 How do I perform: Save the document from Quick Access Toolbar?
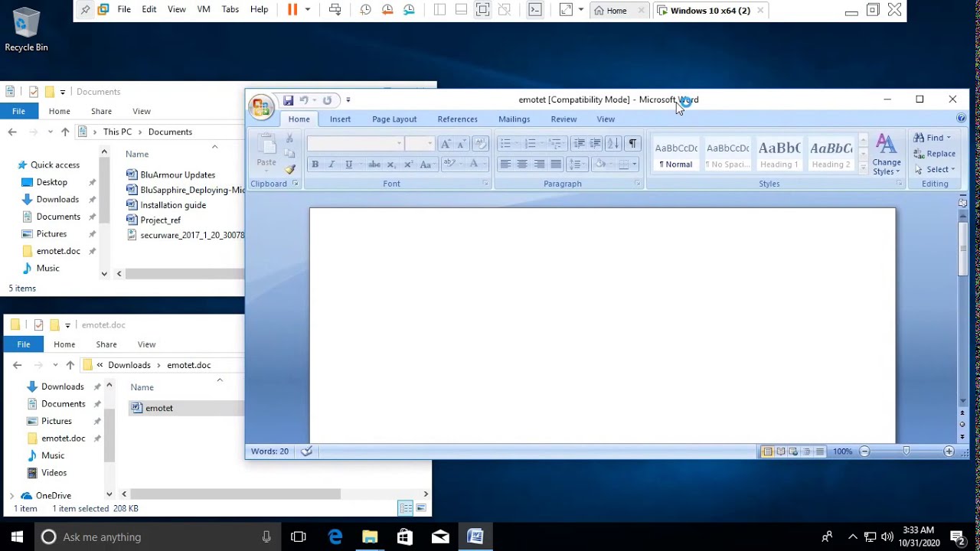click(288, 100)
